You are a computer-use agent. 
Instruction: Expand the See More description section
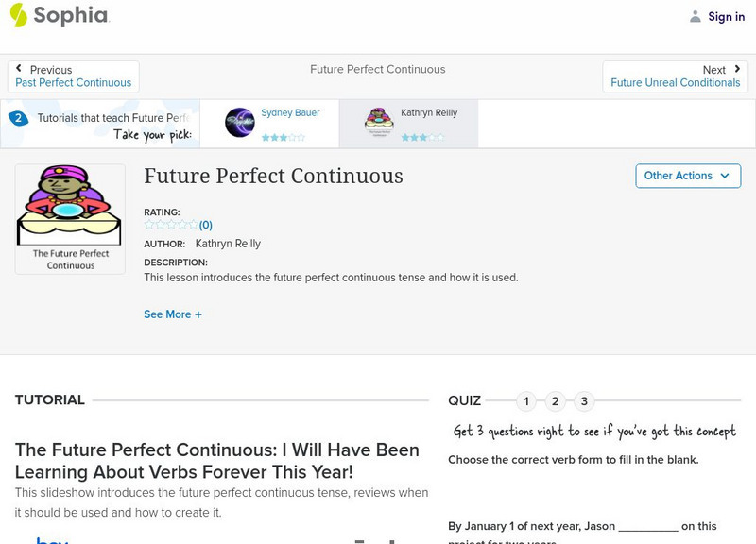pyautogui.click(x=173, y=314)
